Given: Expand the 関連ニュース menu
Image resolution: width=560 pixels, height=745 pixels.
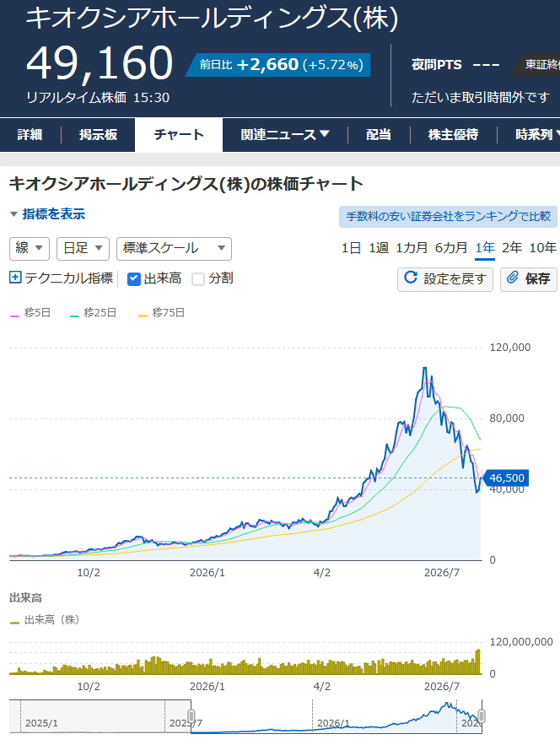Looking at the screenshot, I should (285, 135).
